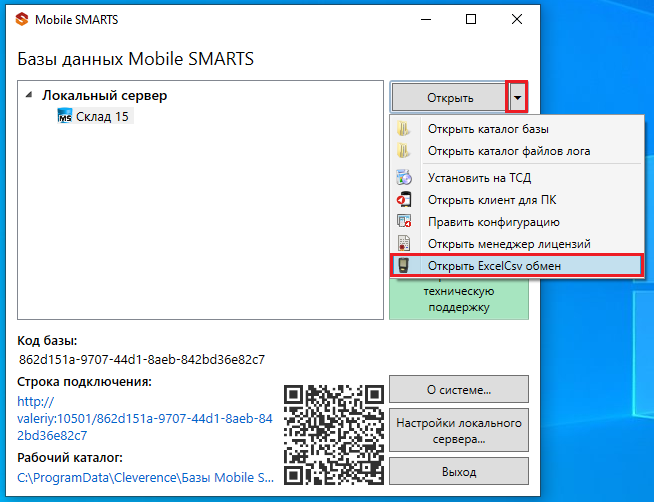This screenshot has width=654, height=502.
Task: Choose 'Установить на ТСД' from menu
Action: coord(516,178)
